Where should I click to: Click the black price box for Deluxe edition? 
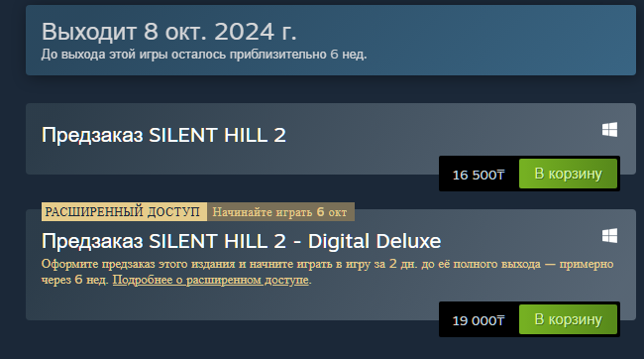pos(529,319)
